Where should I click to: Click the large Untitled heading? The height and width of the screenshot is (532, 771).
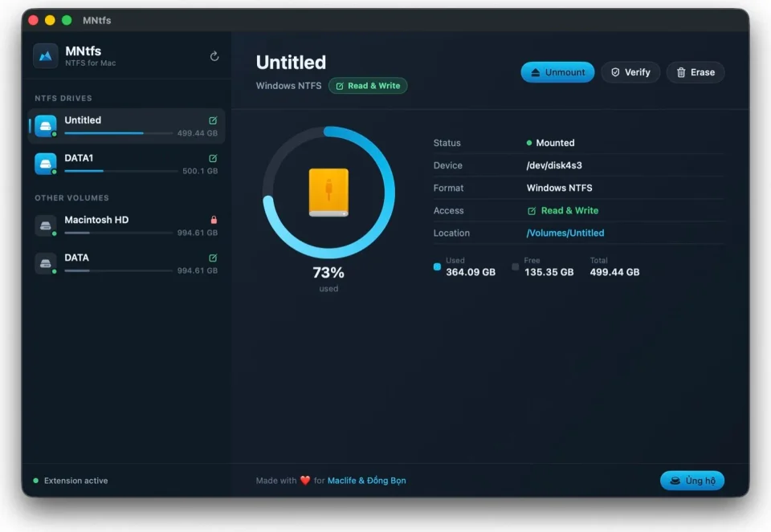pos(291,63)
